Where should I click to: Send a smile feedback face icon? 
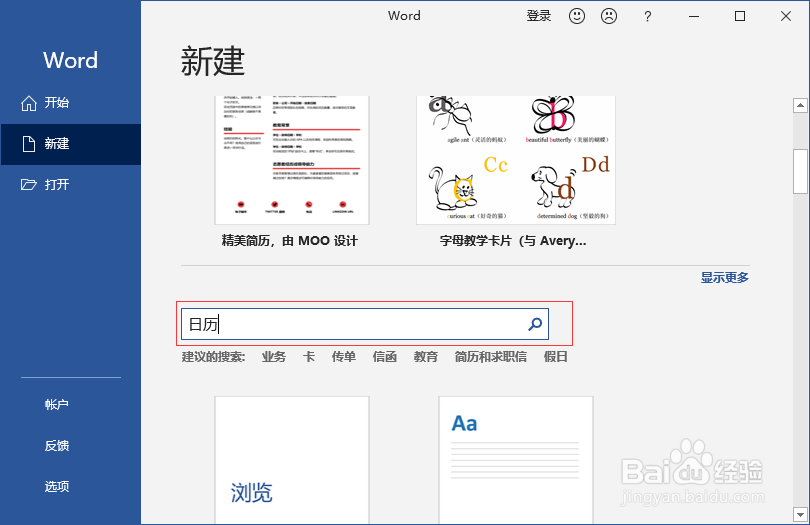577,16
